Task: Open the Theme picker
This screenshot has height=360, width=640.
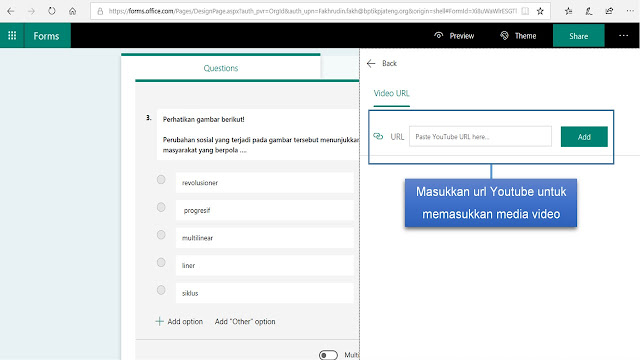Action: pyautogui.click(x=518, y=36)
